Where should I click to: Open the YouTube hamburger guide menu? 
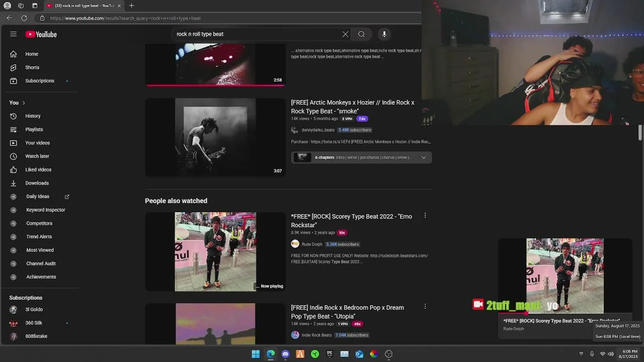pyautogui.click(x=13, y=34)
